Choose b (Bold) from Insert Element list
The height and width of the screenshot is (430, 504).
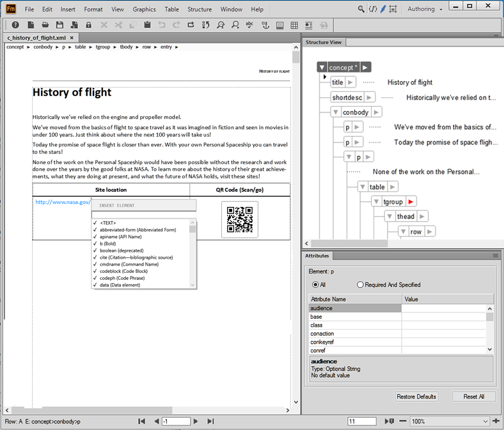click(107, 243)
